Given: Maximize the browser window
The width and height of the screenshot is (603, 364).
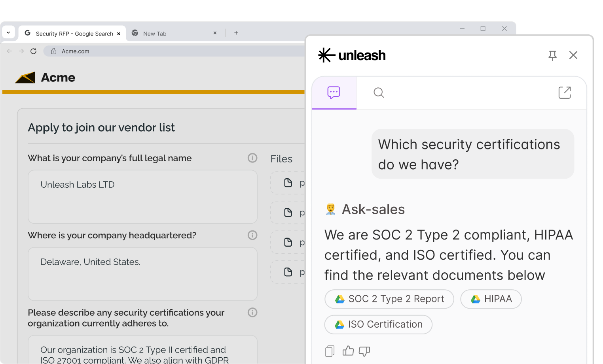Looking at the screenshot, I should tap(483, 28).
